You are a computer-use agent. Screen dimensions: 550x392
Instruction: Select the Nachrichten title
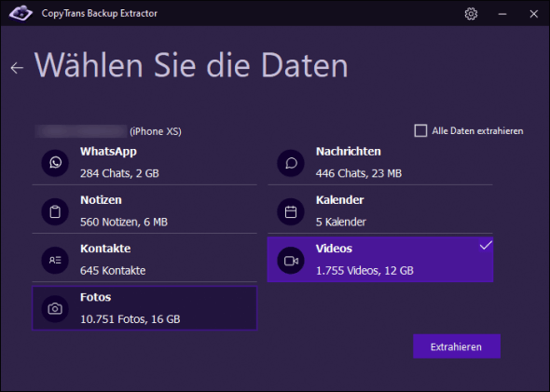(x=349, y=152)
